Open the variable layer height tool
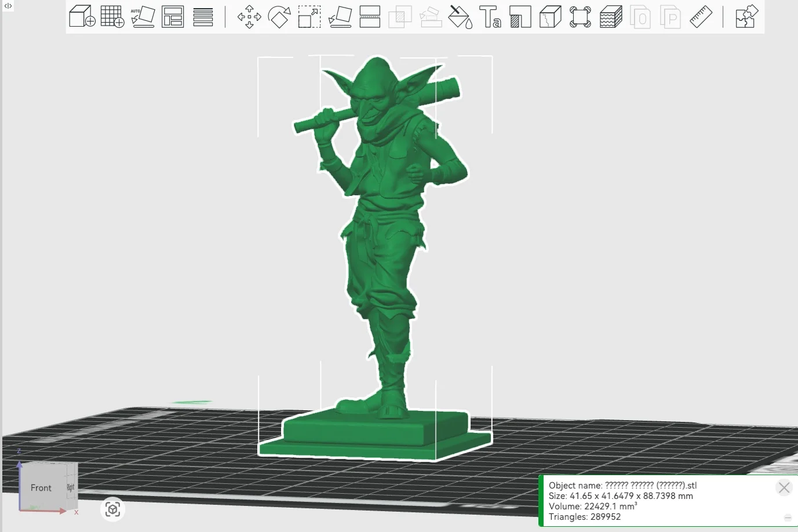 203,16
